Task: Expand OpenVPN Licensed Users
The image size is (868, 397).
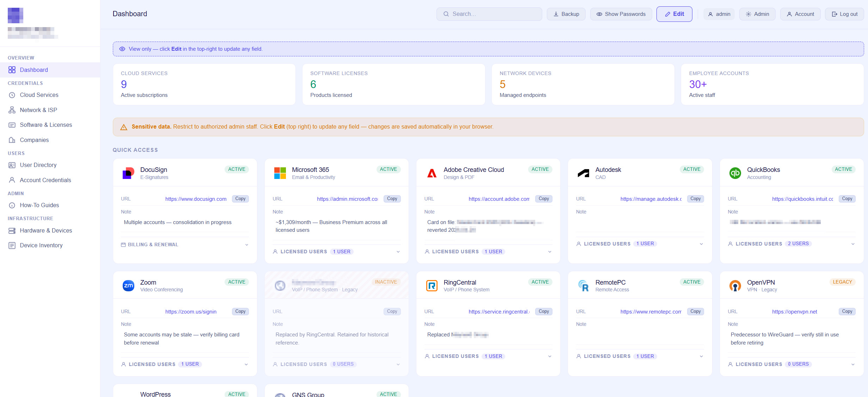Action: click(x=791, y=364)
